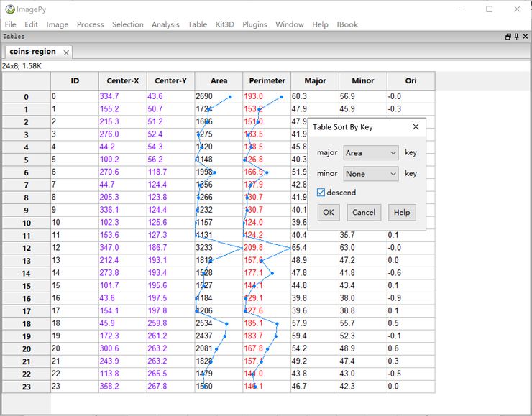Viewport: 532px width, 416px height.
Task: Select the Perimeter column header
Action: (x=267, y=81)
